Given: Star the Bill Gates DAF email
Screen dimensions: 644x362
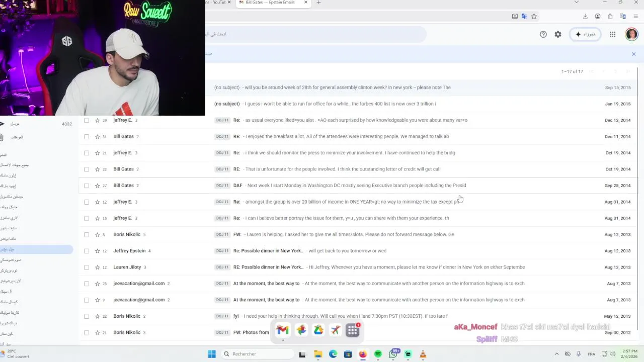Looking at the screenshot, I should pos(97,186).
